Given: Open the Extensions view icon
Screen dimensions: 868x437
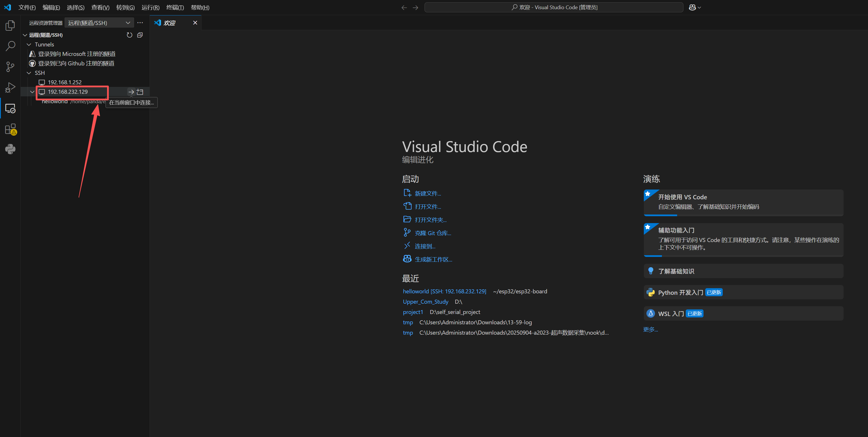Looking at the screenshot, I should pos(10,129).
